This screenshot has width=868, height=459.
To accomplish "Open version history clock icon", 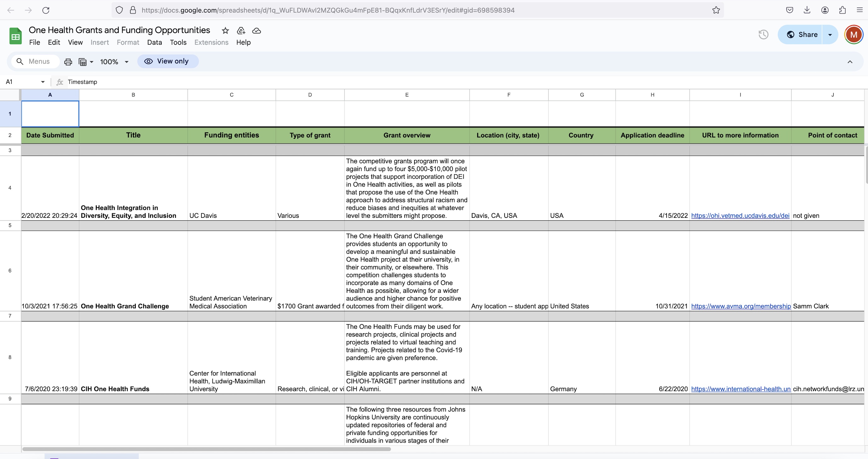I will 763,34.
